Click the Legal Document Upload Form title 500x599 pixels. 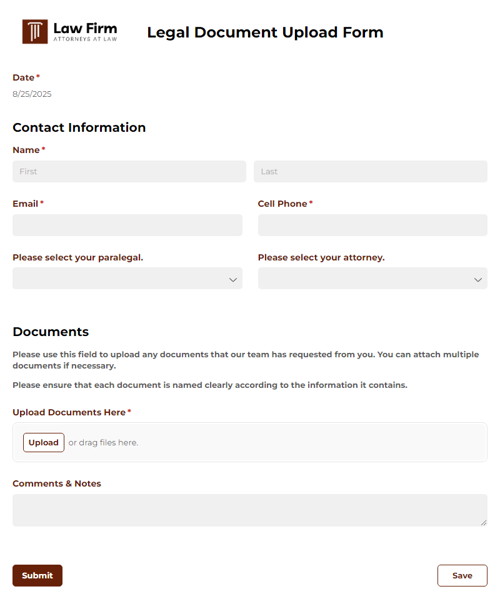(x=265, y=32)
